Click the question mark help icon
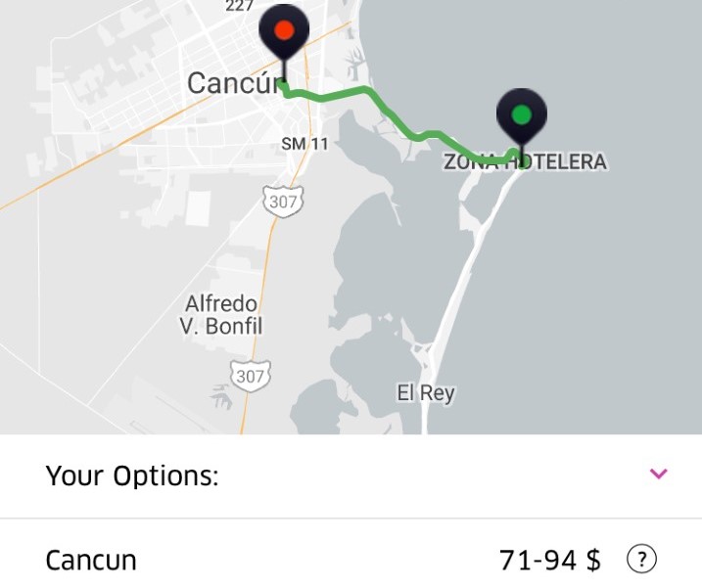Image resolution: width=702 pixels, height=588 pixels. [x=641, y=559]
